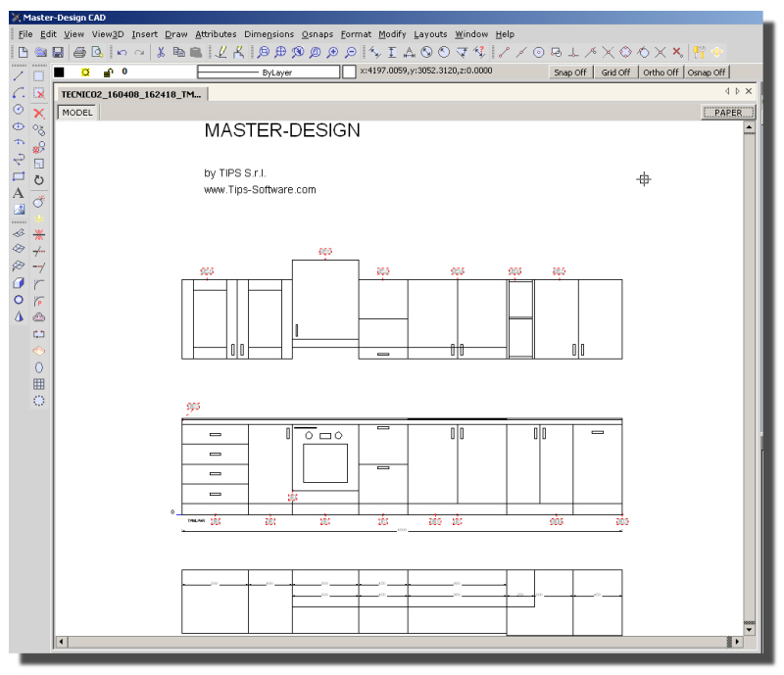The image size is (784, 675).
Task: Switch to the MODEL tab
Action: point(75,113)
